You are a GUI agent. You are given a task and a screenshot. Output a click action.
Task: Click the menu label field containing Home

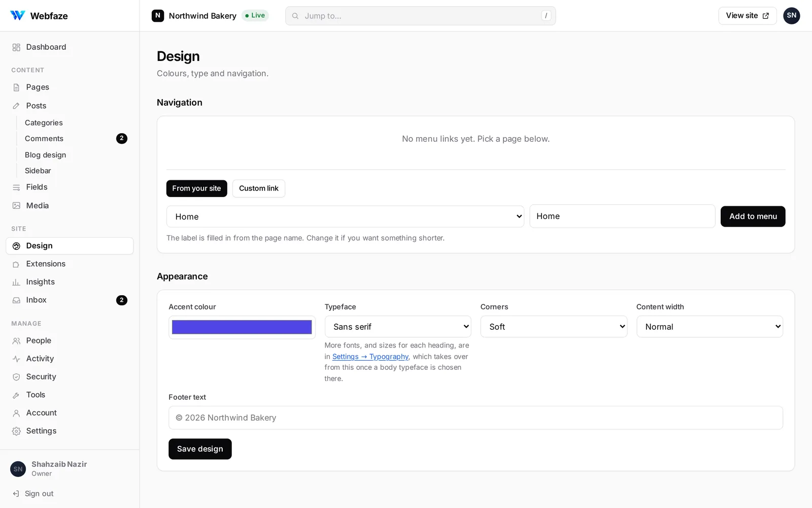pos(622,216)
